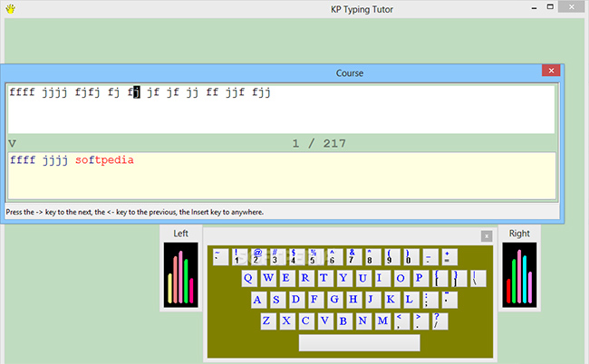The height and width of the screenshot is (364, 589).
Task: Click the H key on virtual keyboard
Action: click(353, 300)
